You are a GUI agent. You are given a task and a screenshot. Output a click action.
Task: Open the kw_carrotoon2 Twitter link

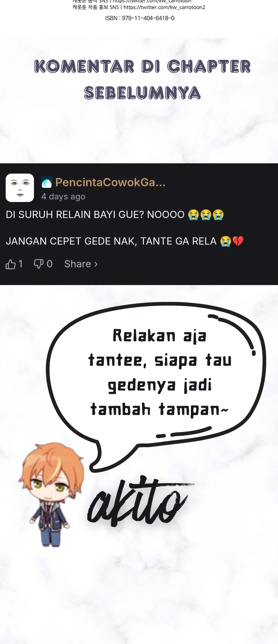tap(164, 7)
